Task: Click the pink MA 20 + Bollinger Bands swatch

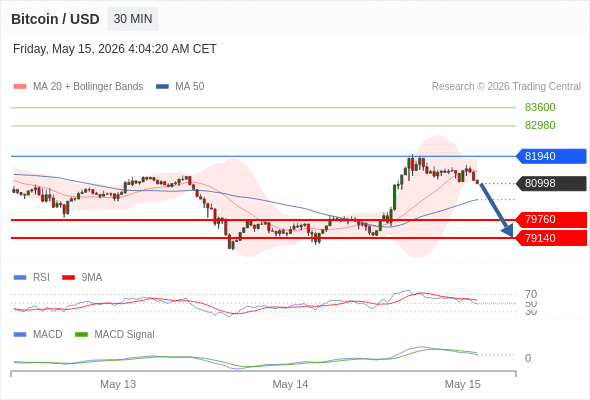Action: coord(20,87)
